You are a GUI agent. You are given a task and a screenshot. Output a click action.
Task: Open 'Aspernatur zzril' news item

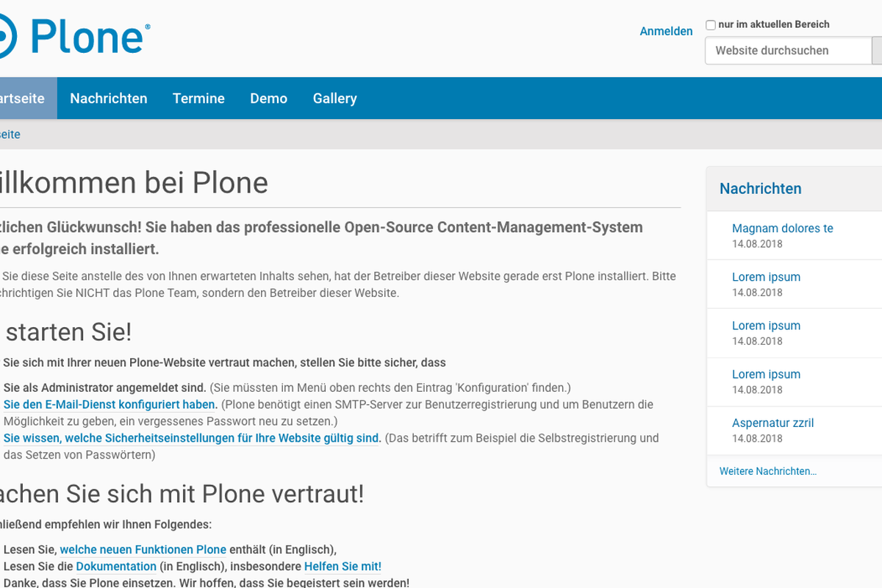click(772, 423)
